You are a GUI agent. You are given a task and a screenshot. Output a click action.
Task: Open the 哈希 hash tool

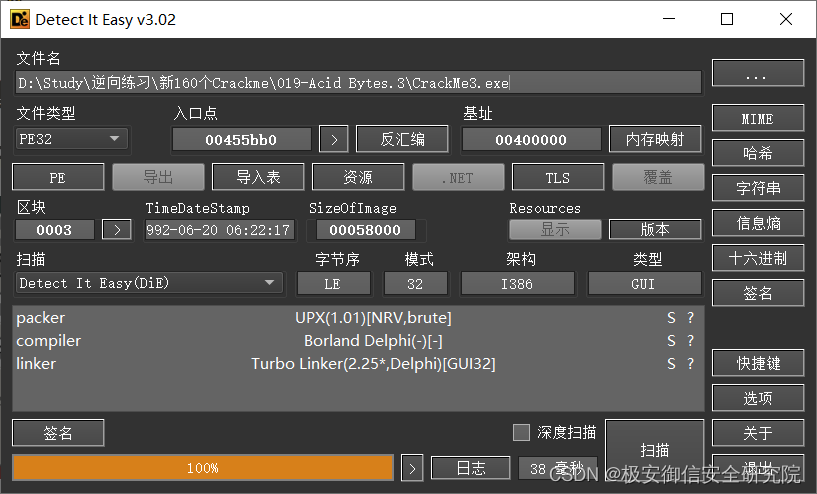[x=758, y=153]
